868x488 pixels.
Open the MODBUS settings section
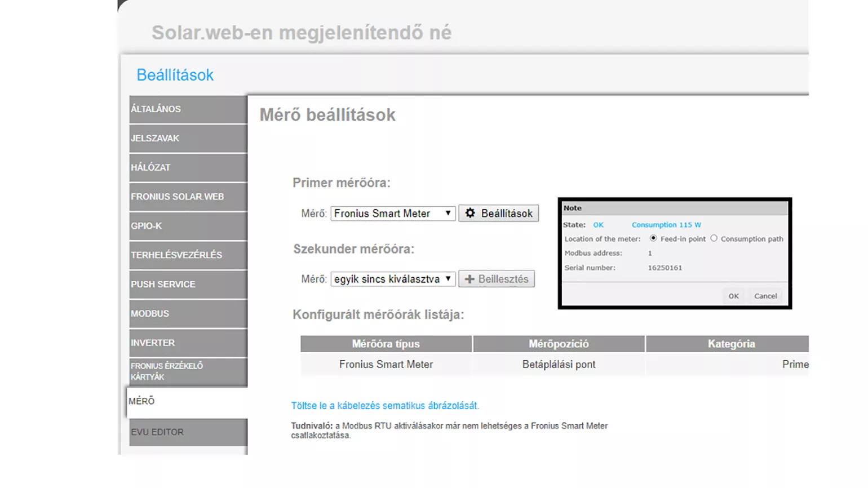pyautogui.click(x=188, y=314)
